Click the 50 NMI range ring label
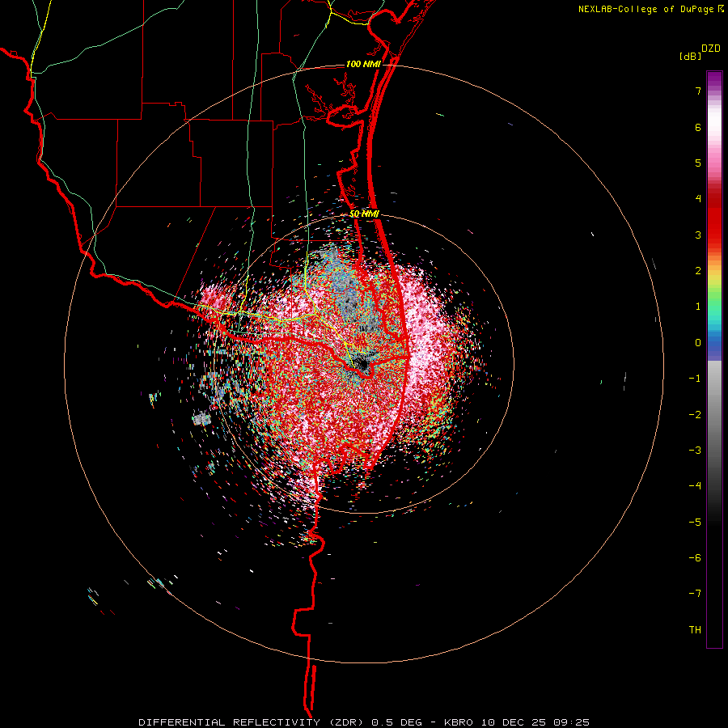 point(365,214)
